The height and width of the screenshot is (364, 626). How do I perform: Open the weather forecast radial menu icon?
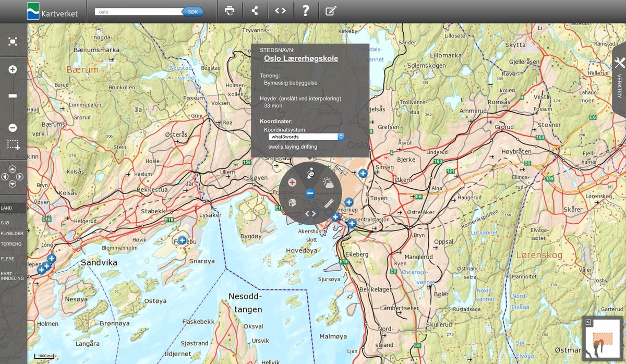[328, 183]
